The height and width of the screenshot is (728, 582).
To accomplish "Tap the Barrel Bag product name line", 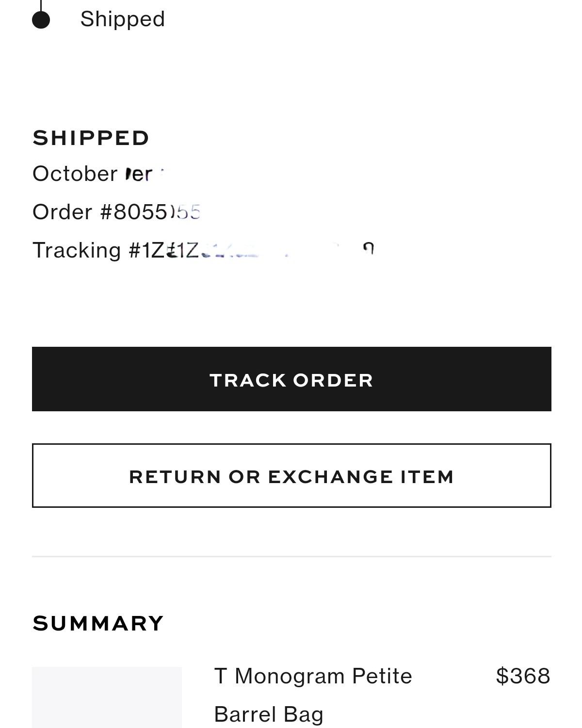I will pos(269,714).
